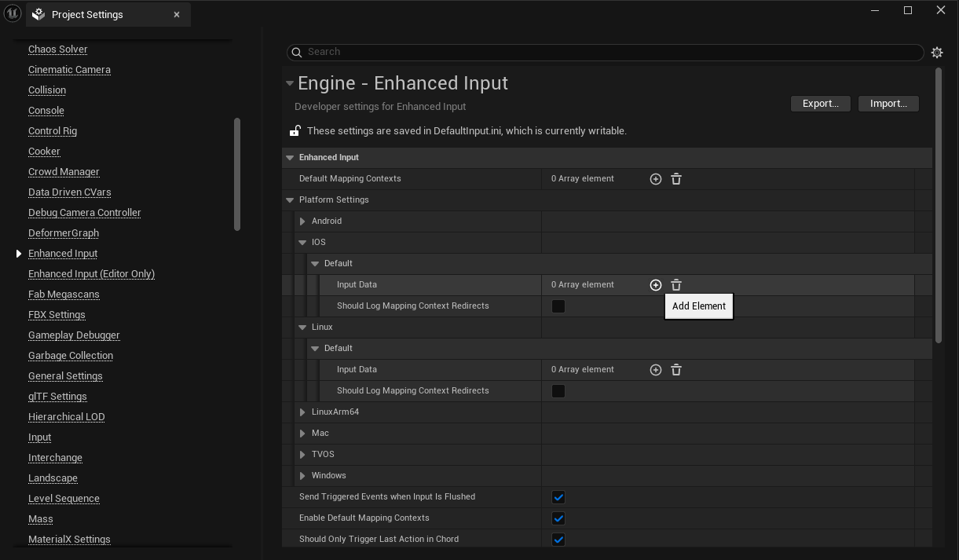Open General Settings page

(65, 375)
